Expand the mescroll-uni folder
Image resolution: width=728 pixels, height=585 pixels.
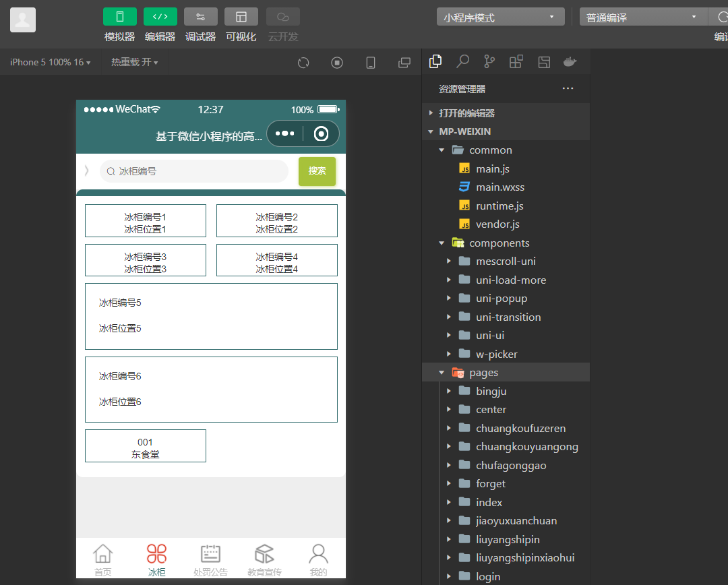coord(506,261)
